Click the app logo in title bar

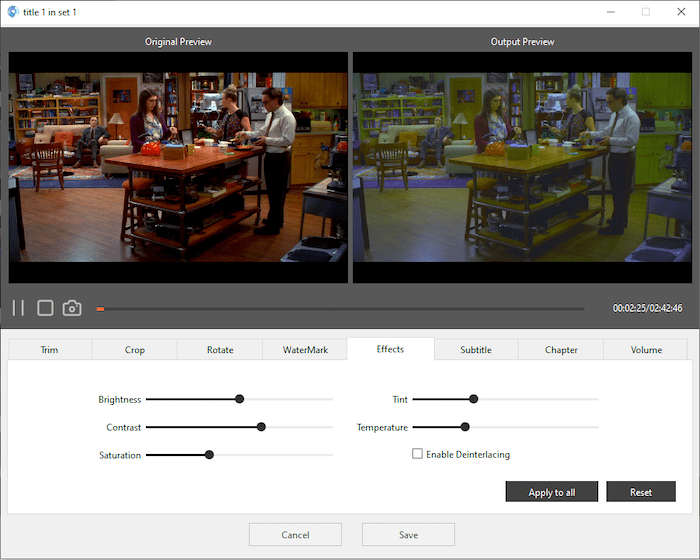12,12
